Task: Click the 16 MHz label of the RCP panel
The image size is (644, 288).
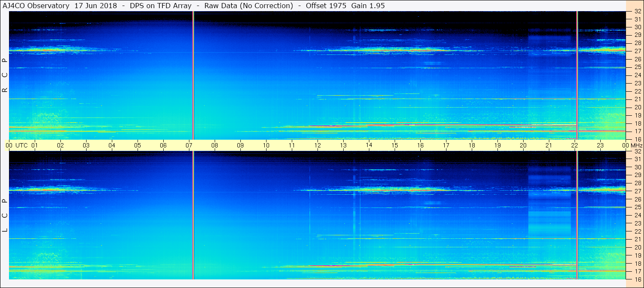Action: point(638,139)
